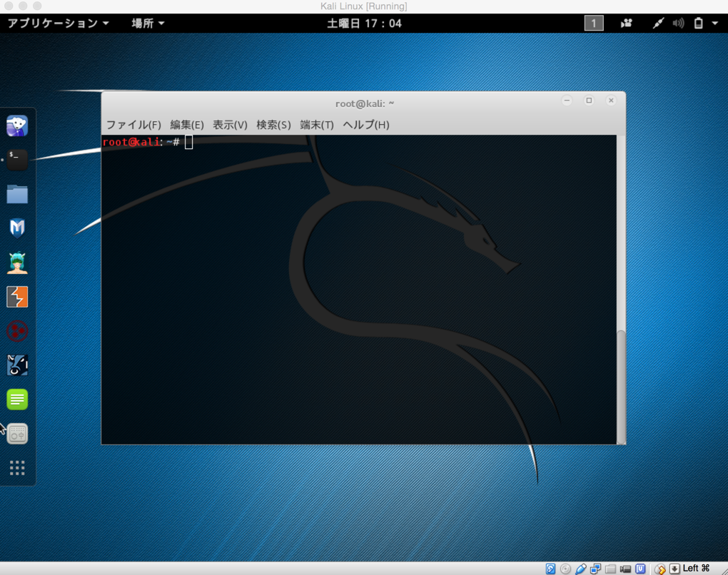Click the Kali Linux [Running] window title
The width and height of the screenshot is (728, 575).
363,6
